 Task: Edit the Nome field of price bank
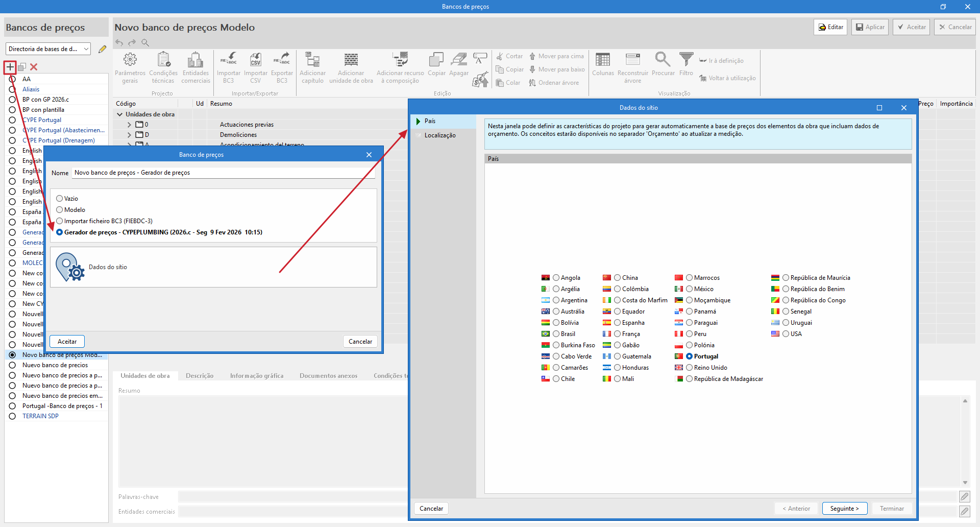point(224,173)
